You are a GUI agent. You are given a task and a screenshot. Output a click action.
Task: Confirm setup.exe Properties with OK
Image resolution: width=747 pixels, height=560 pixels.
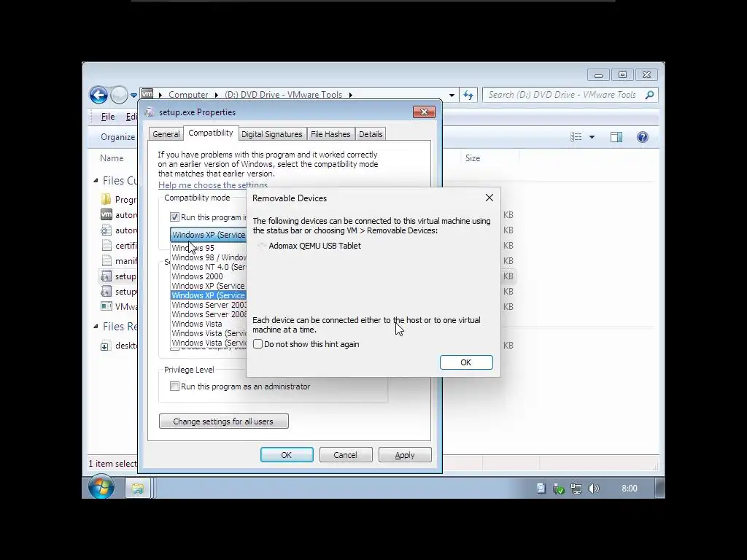[x=287, y=455]
